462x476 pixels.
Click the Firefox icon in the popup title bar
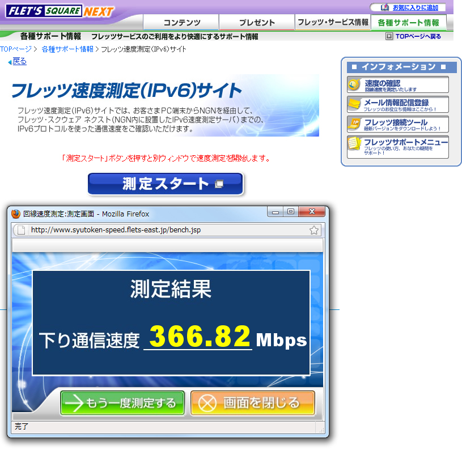point(16,214)
